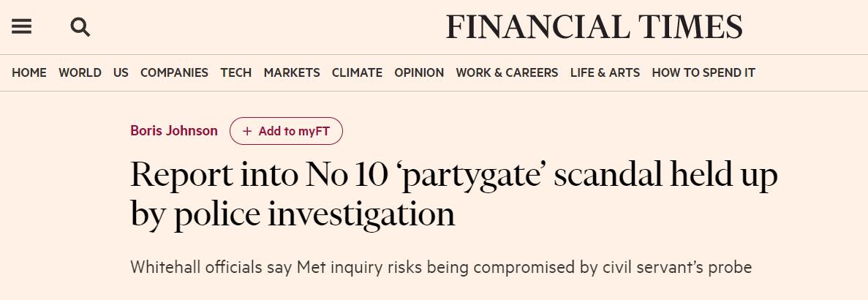Go to the Home section
Screen dimensions: 868x300
point(29,72)
